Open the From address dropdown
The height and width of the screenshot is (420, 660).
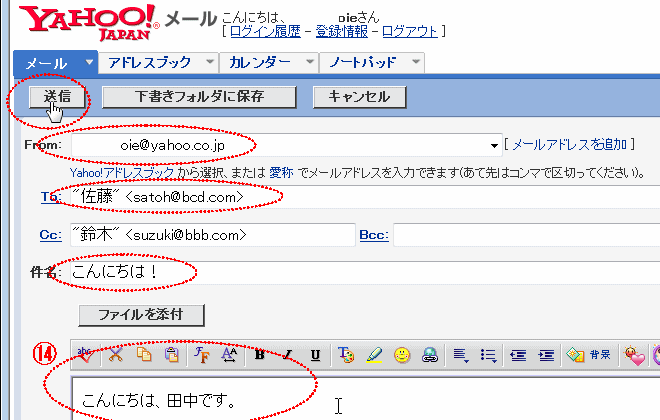(495, 145)
